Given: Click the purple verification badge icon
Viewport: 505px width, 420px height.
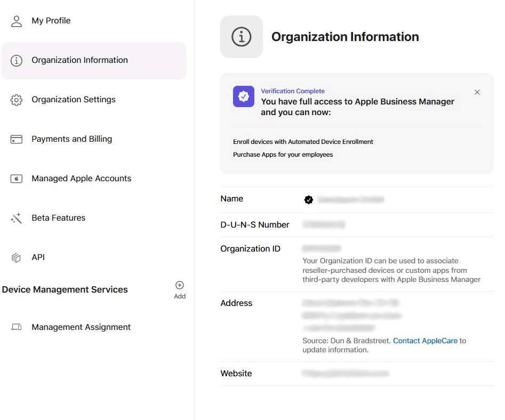Looking at the screenshot, I should [x=244, y=96].
